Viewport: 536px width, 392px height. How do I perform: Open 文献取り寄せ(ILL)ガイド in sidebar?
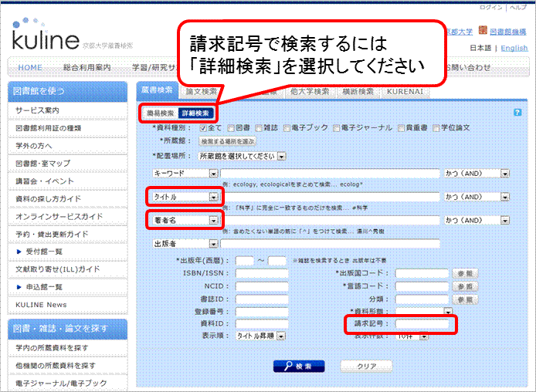(x=68, y=269)
